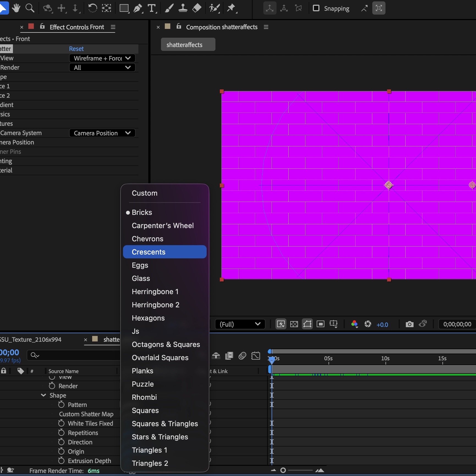The width and height of the screenshot is (476, 476).
Task: Open the Camera System dropdown
Action: pos(102,133)
